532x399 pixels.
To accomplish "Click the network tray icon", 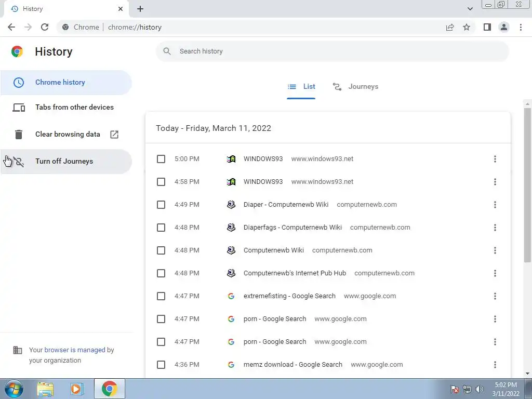I will pos(467,389).
